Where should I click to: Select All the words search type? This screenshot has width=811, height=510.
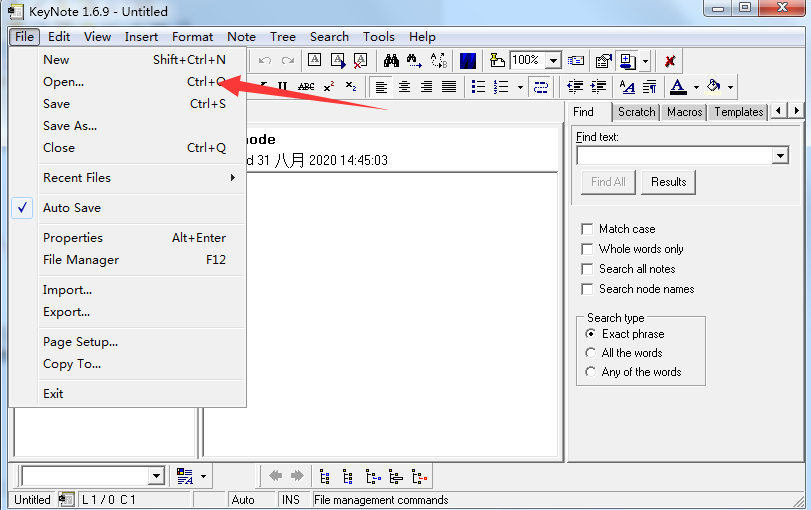click(x=590, y=353)
